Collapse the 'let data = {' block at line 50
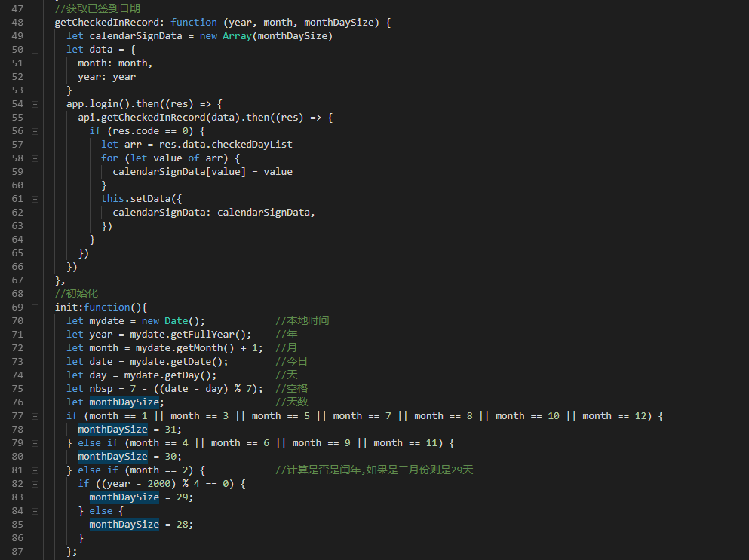The height and width of the screenshot is (560, 749). pyautogui.click(x=35, y=50)
